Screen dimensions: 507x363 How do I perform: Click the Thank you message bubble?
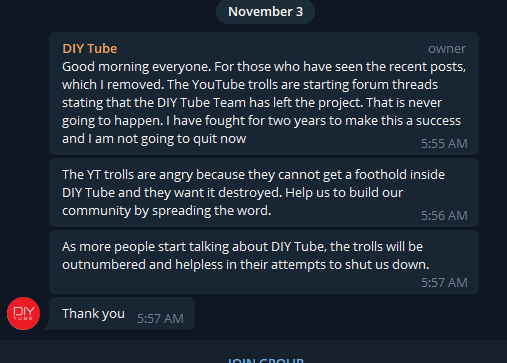point(122,314)
